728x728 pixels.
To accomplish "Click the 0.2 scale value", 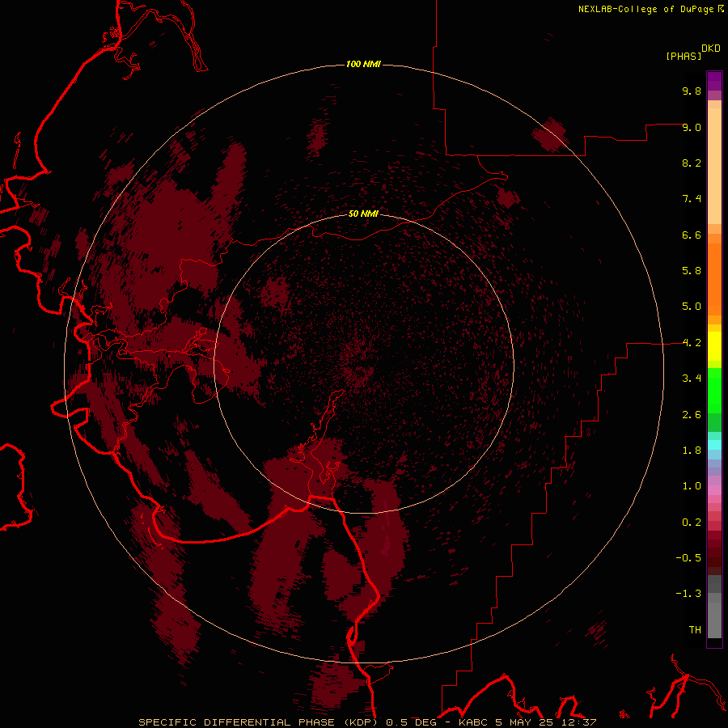I will 692,523.
